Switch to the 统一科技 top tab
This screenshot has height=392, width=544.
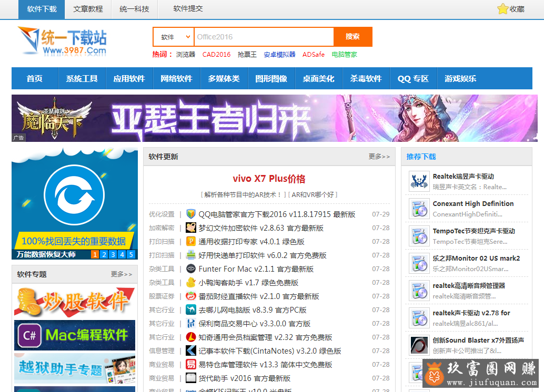[x=134, y=9]
